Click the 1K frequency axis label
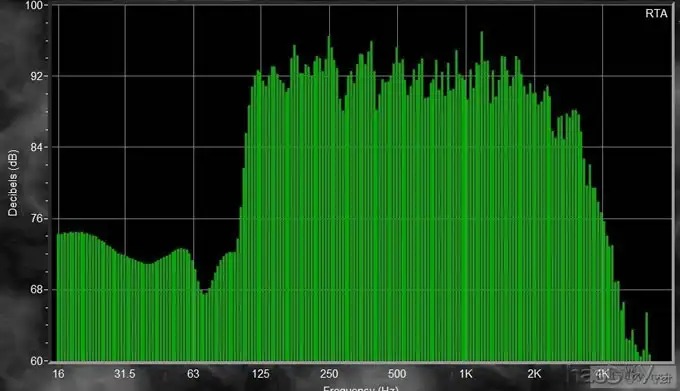The image size is (680, 391). pos(465,374)
